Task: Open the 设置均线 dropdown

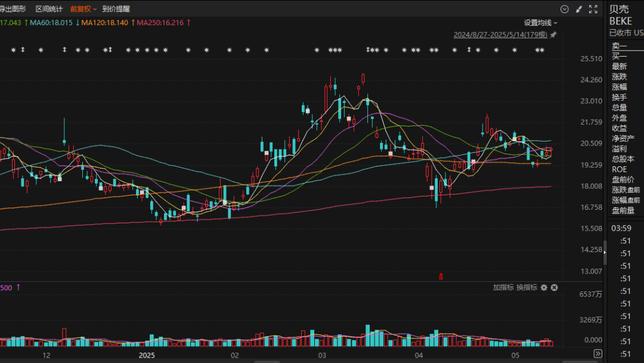Action: pyautogui.click(x=540, y=23)
